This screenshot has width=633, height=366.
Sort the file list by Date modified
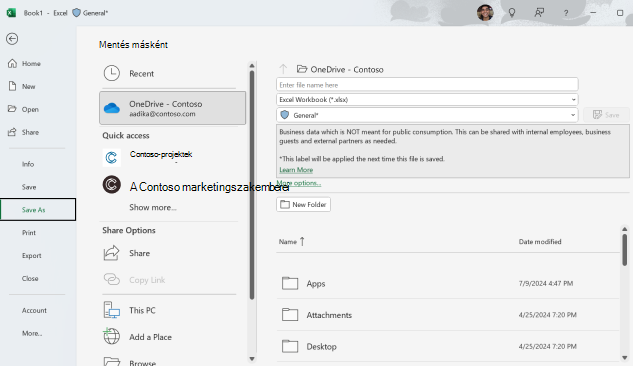point(540,242)
